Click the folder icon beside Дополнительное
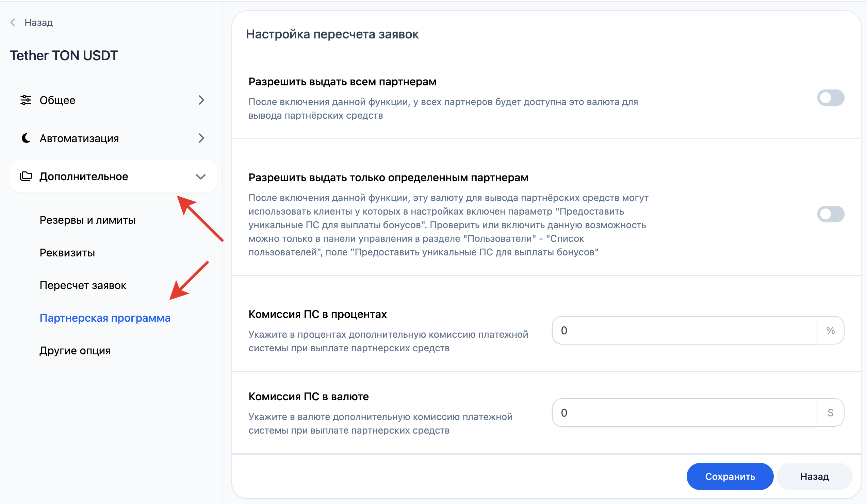The image size is (867, 504). coord(26,177)
